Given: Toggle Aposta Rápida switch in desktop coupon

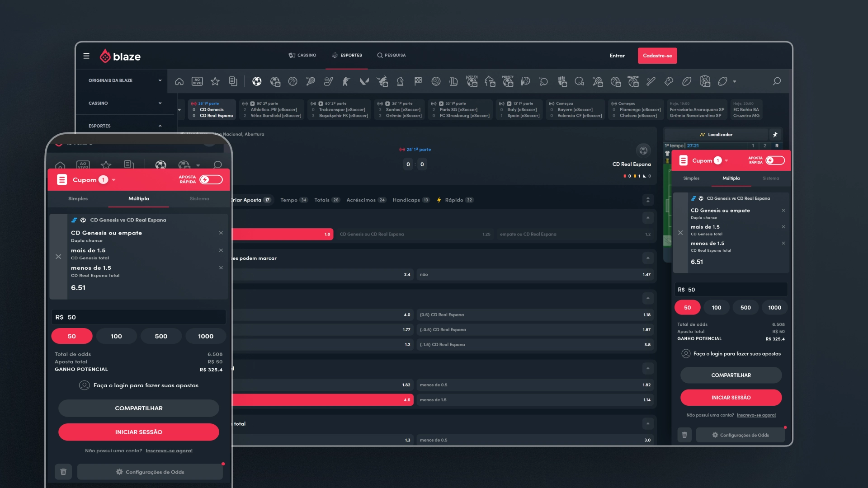Looking at the screenshot, I should (775, 160).
